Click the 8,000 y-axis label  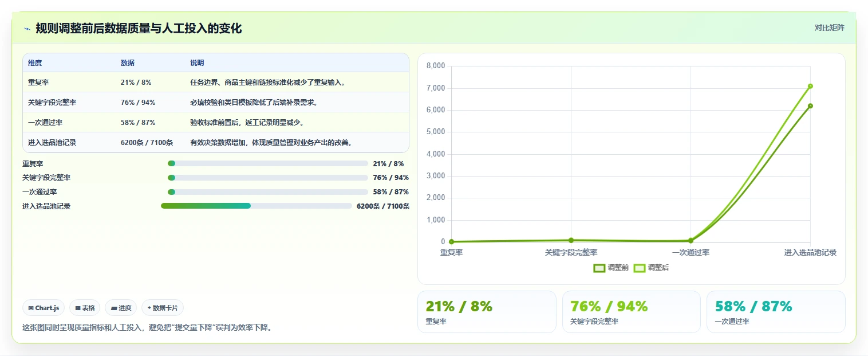[436, 66]
